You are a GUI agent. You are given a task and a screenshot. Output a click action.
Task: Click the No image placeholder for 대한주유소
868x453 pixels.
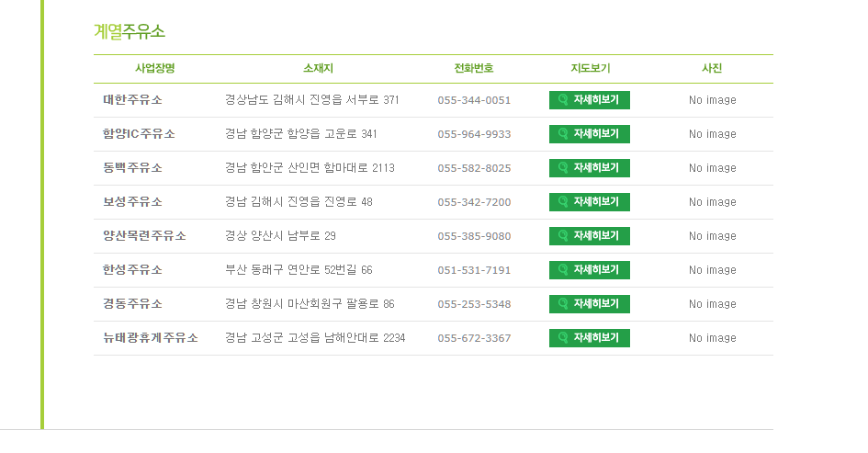pyautogui.click(x=712, y=100)
